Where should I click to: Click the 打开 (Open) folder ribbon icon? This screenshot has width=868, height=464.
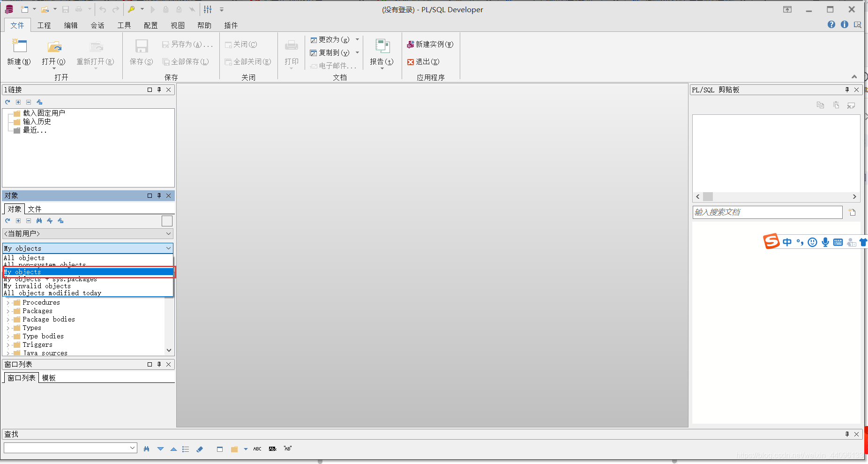(x=54, y=46)
